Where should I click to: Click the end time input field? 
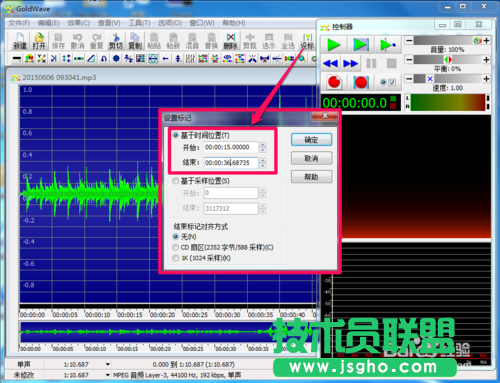[231, 163]
